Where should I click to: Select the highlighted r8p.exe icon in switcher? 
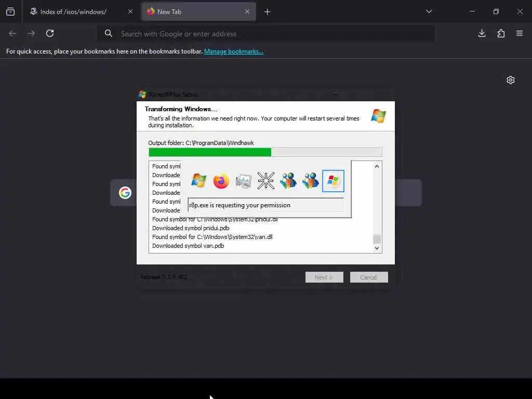click(333, 181)
